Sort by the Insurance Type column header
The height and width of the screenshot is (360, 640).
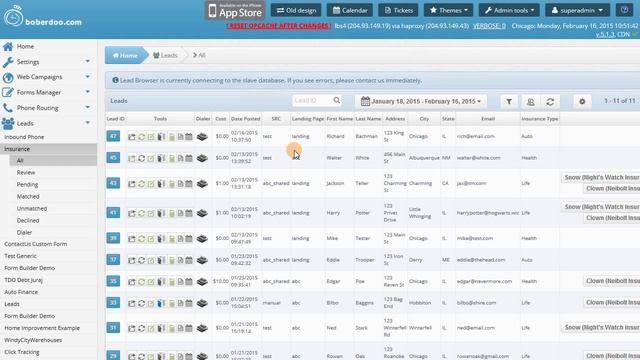[540, 119]
